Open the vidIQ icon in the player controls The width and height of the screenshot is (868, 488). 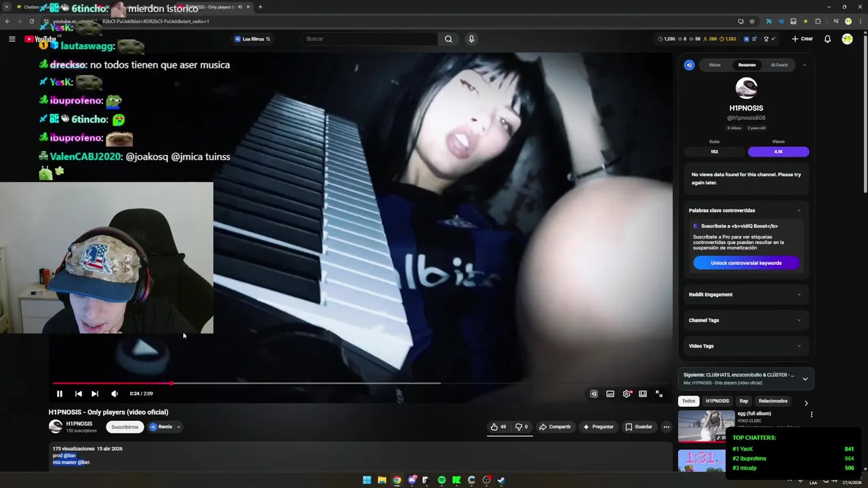(x=594, y=394)
